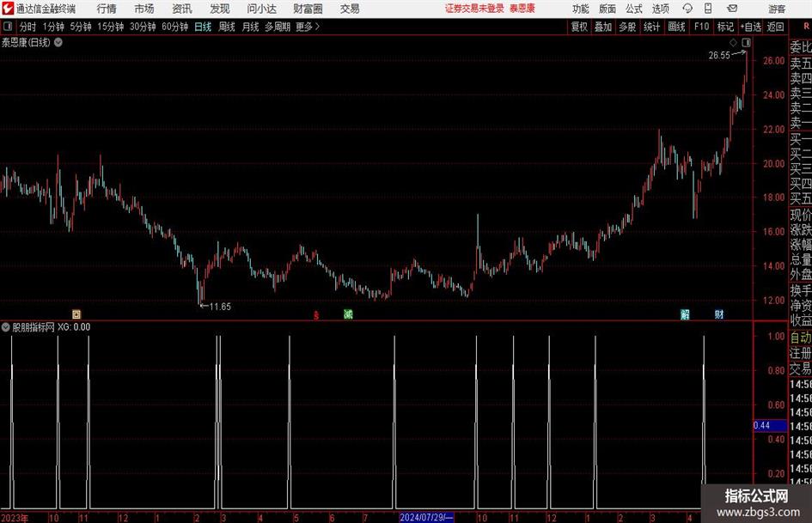
Task: Open the 选项 menu
Action: (x=660, y=9)
